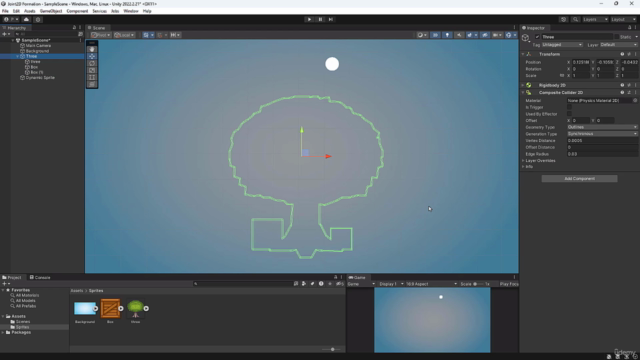The height and width of the screenshot is (360, 640).
Task: Open 16:9 Aspect dropdown in Game view
Action: point(431,284)
